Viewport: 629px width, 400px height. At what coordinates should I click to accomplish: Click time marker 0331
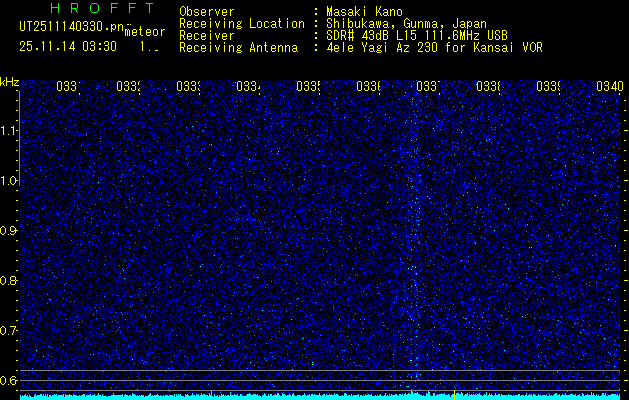click(x=68, y=86)
